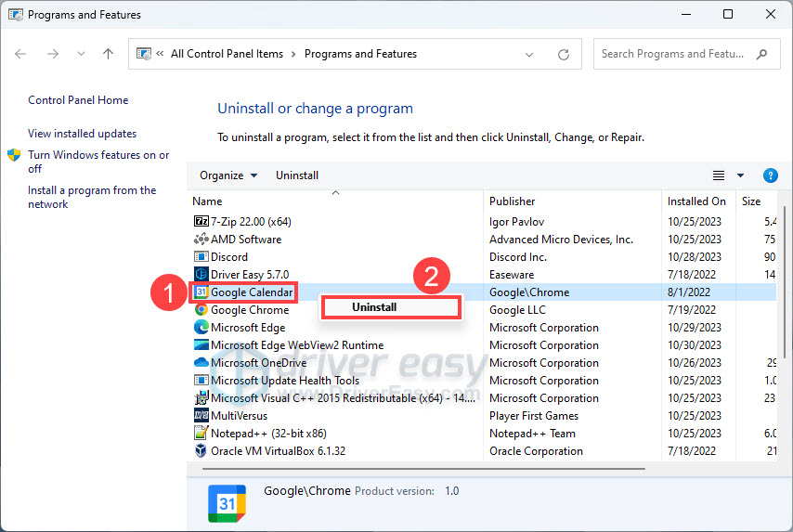Sort the list by Publisher column

click(x=513, y=201)
